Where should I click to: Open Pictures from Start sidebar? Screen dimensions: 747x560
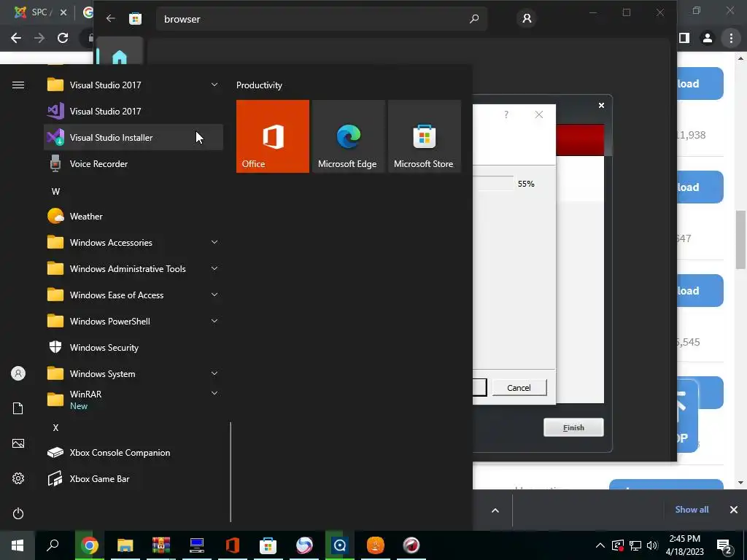pyautogui.click(x=18, y=443)
